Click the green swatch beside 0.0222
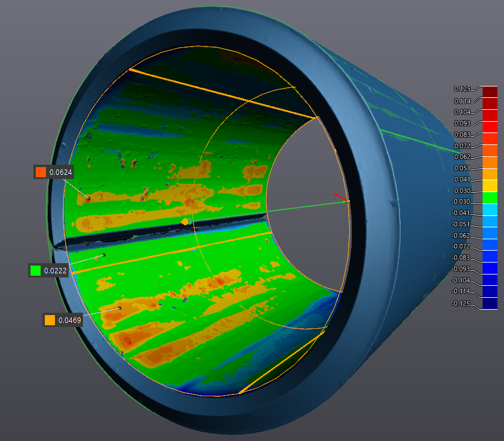This screenshot has height=441, width=504. pyautogui.click(x=35, y=270)
